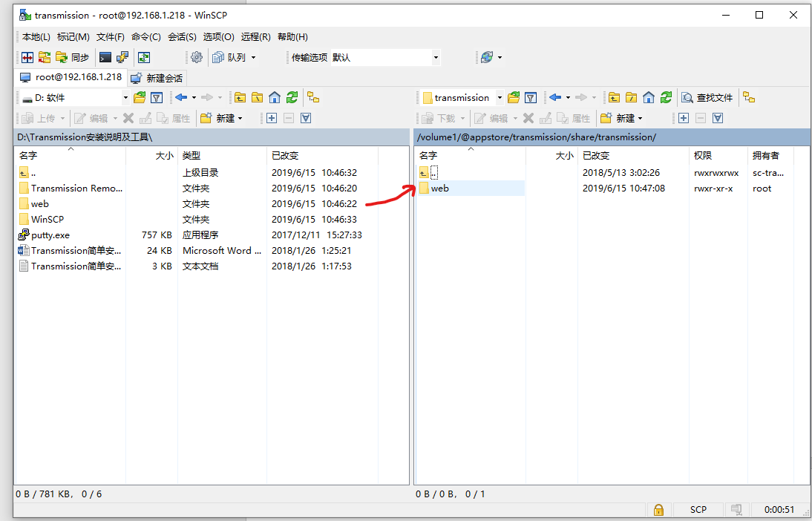The image size is (812, 521).
Task: Go to local root directory icon
Action: click(258, 97)
